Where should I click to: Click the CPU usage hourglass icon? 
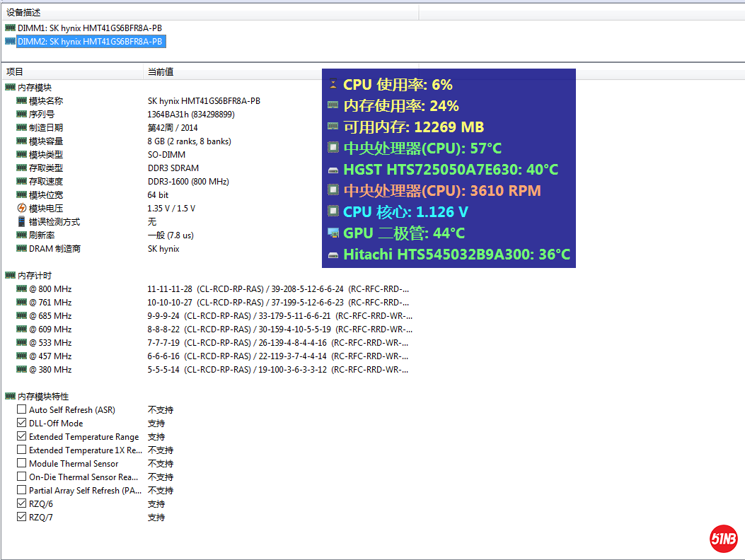[333, 85]
